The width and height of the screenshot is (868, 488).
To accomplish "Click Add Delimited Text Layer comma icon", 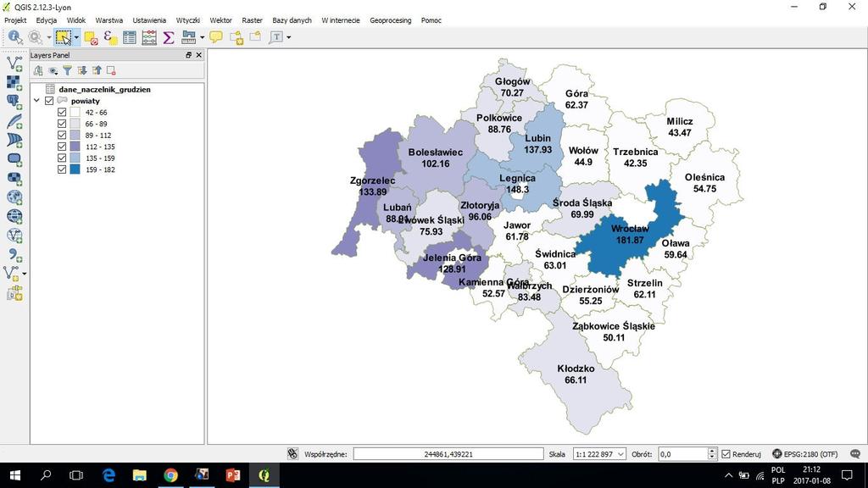I will pos(14,254).
